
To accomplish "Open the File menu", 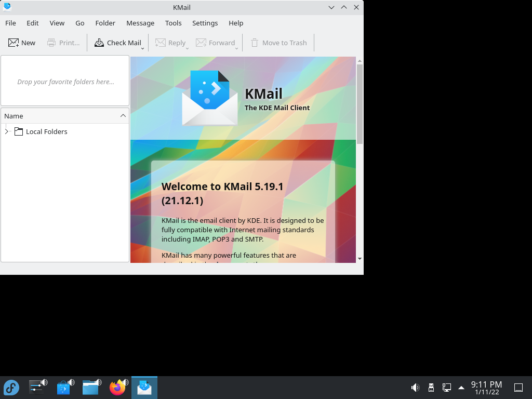I will [10, 23].
